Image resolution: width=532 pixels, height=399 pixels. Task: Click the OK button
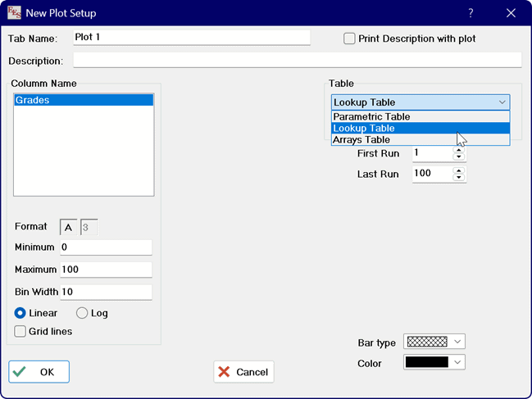tap(39, 372)
